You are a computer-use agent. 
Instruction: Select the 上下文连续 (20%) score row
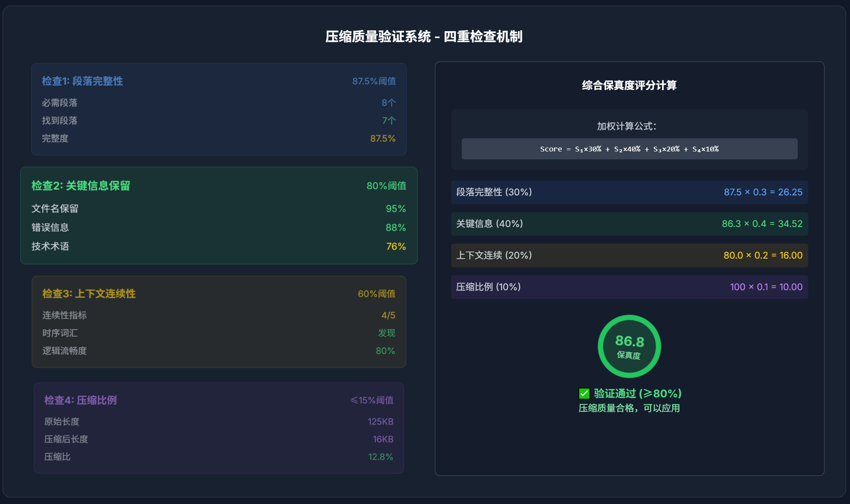629,256
